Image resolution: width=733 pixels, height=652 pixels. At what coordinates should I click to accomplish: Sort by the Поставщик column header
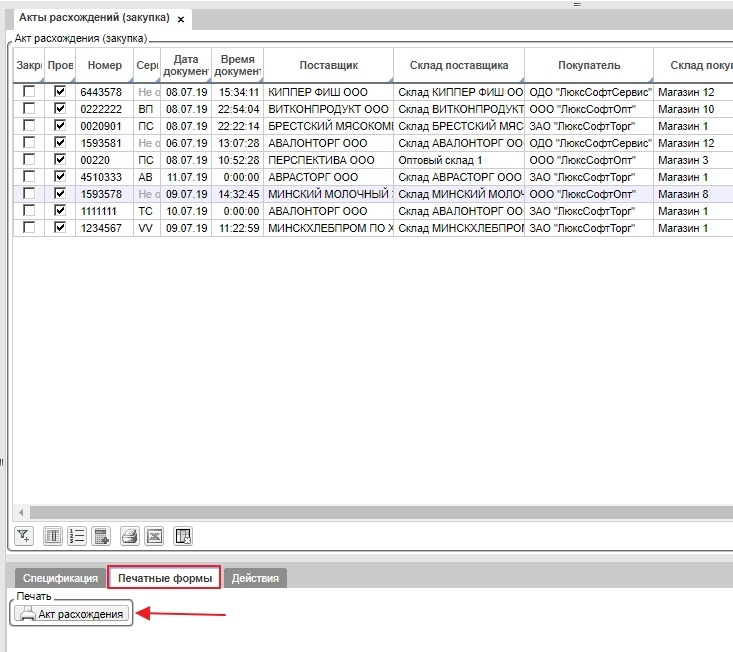click(x=328, y=65)
